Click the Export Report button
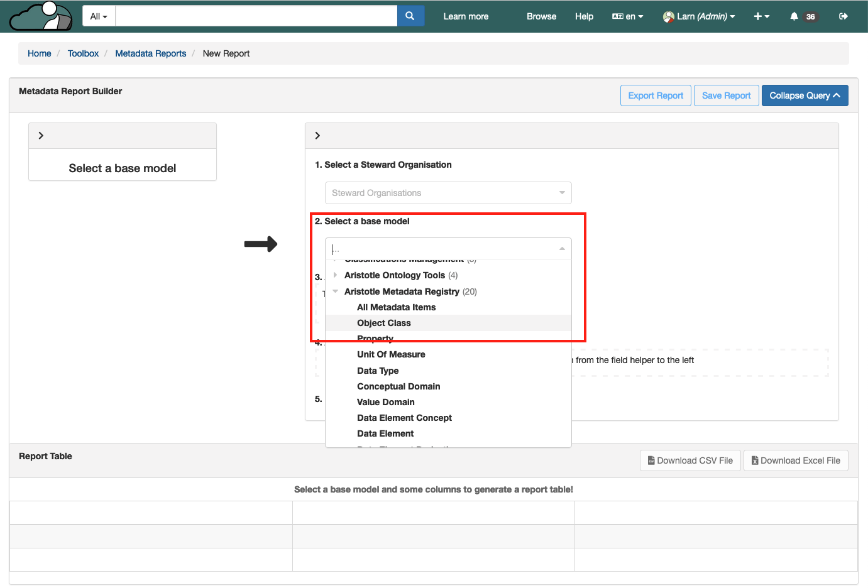Image resolution: width=868 pixels, height=588 pixels. [655, 95]
